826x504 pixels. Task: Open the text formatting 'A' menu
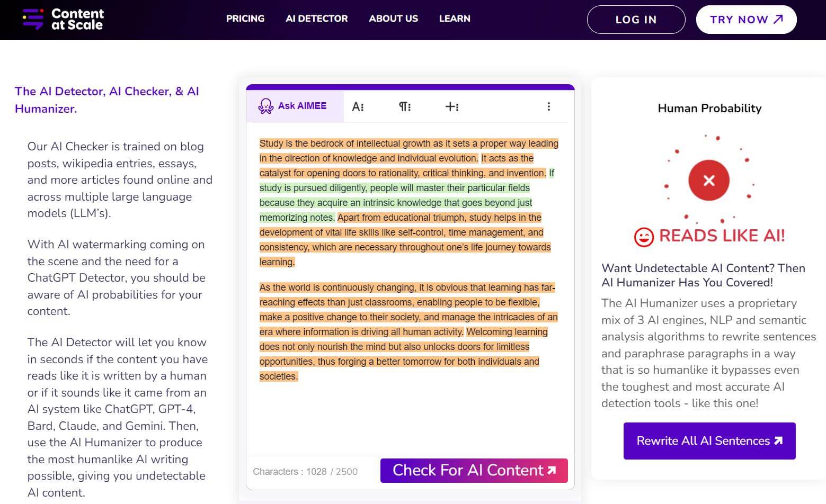click(358, 106)
